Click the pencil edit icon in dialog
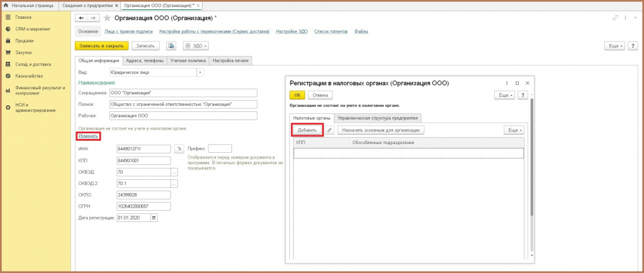Image resolution: width=644 pixels, height=273 pixels. 330,130
